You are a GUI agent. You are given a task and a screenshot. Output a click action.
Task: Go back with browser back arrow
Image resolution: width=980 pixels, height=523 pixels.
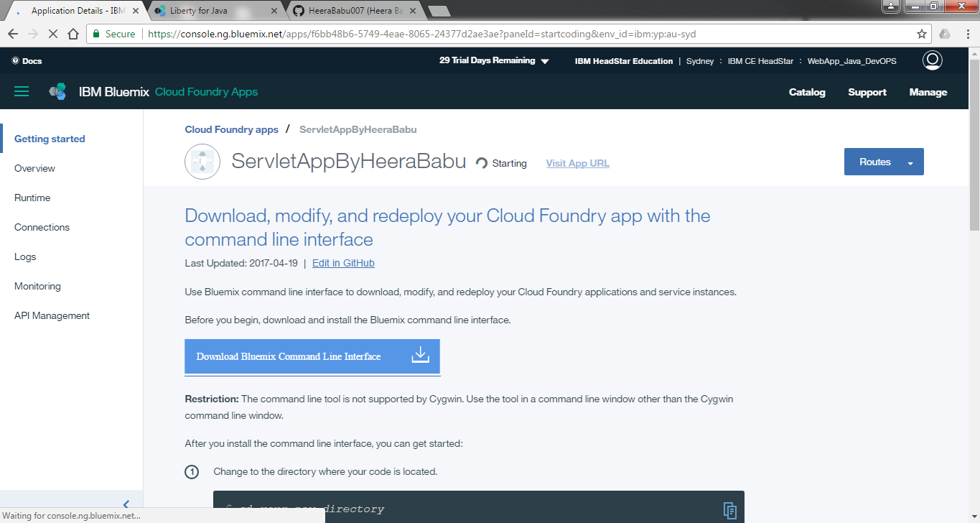pyautogui.click(x=13, y=34)
